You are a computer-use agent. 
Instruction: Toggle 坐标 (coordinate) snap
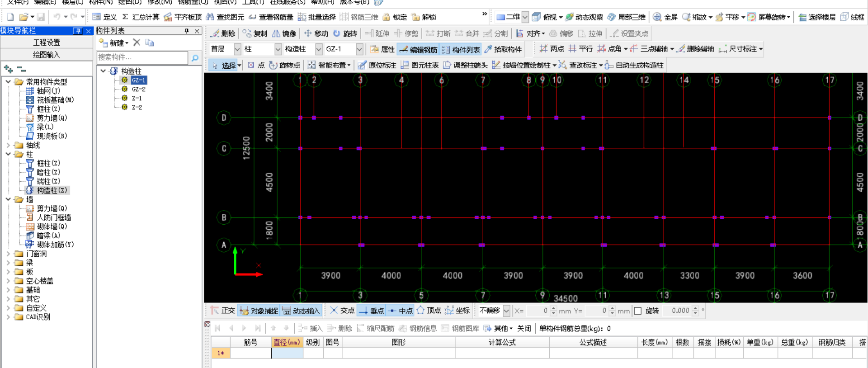point(458,311)
